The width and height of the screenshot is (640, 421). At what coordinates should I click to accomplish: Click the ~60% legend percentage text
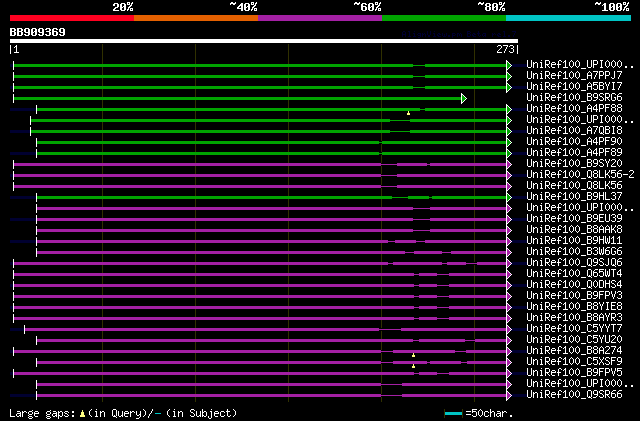click(367, 7)
